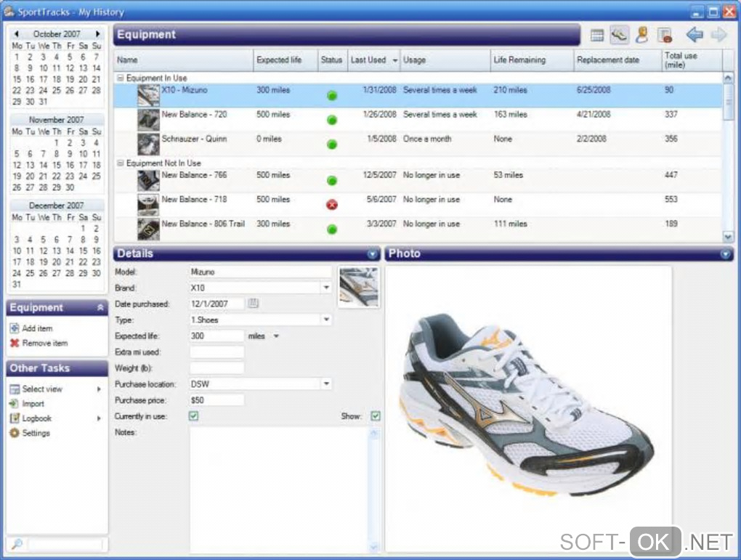Click the red status icon for New Balance - 718

[332, 205]
